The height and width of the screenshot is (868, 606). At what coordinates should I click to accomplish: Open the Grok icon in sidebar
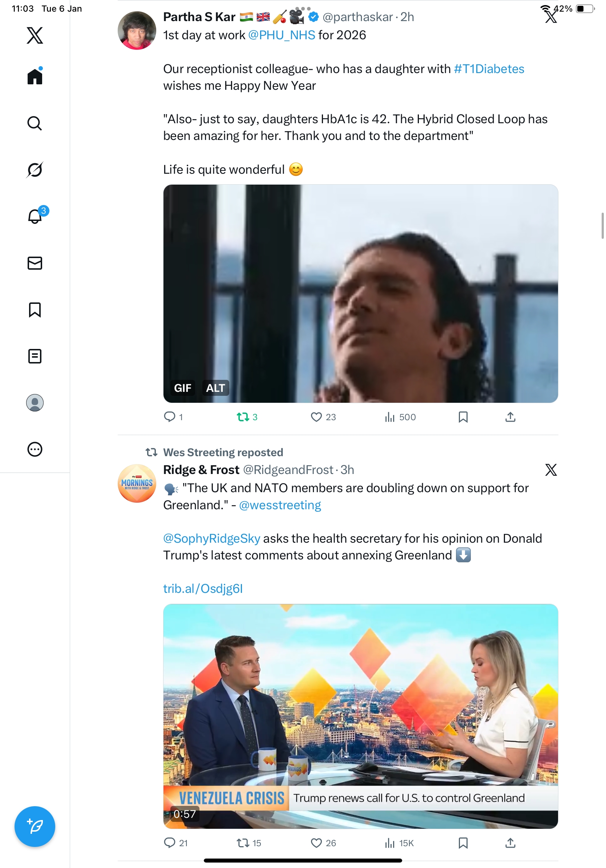click(35, 170)
